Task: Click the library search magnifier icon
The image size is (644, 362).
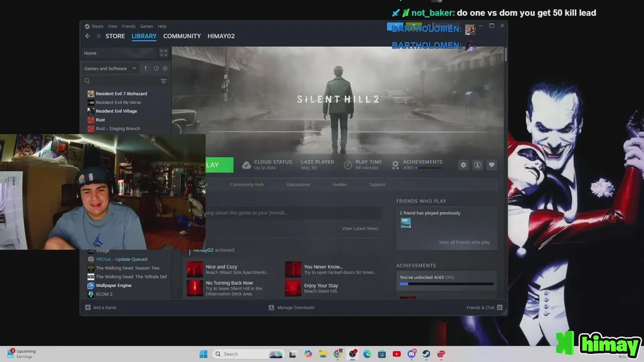Action: click(x=87, y=81)
